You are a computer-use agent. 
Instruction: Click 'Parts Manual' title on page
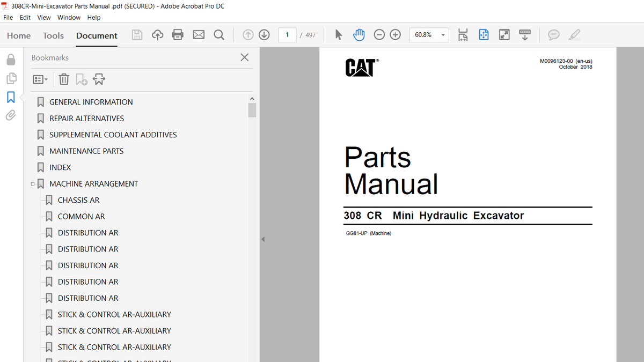[x=391, y=171]
